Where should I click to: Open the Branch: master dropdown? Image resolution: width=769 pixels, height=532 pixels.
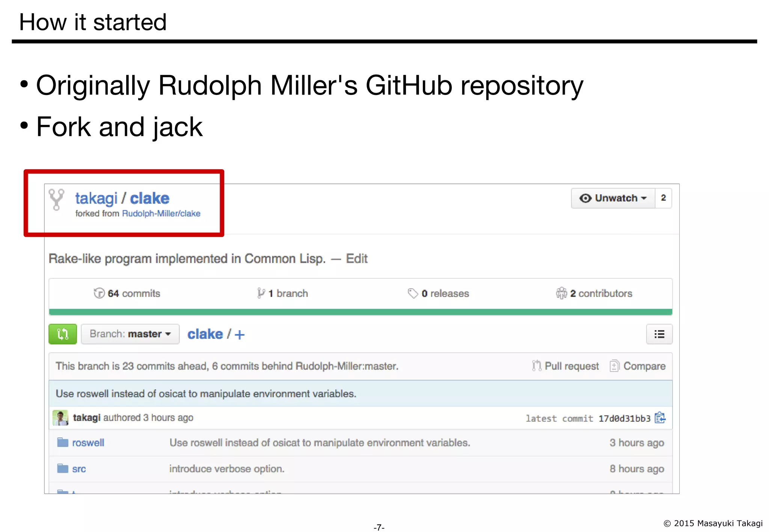(130, 334)
